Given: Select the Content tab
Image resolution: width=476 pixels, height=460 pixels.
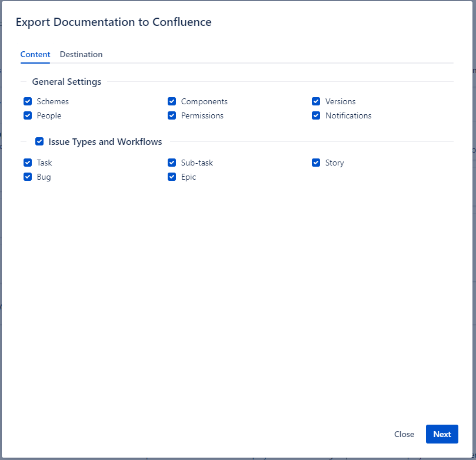Looking at the screenshot, I should (x=35, y=54).
